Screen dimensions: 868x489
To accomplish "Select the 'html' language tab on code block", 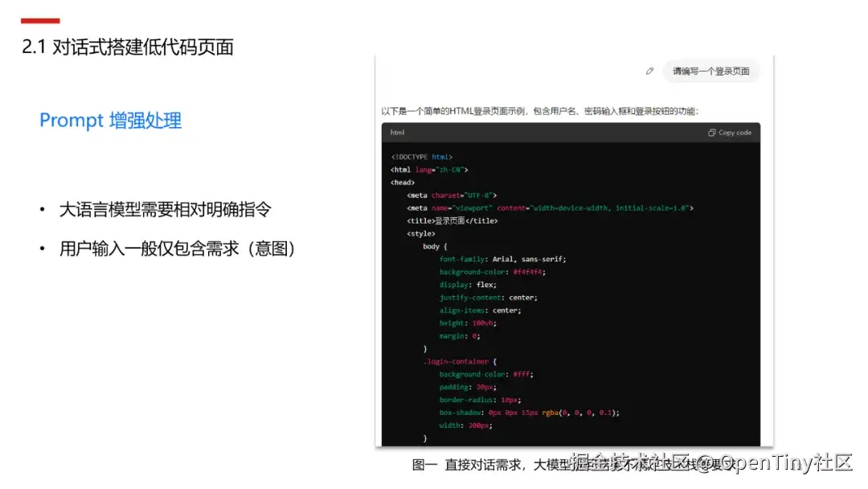I will pos(397,132).
